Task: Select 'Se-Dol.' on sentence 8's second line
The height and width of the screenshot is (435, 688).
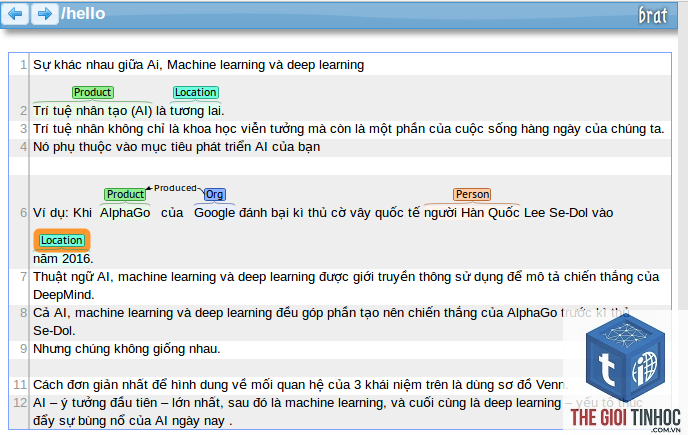Action: point(54,331)
